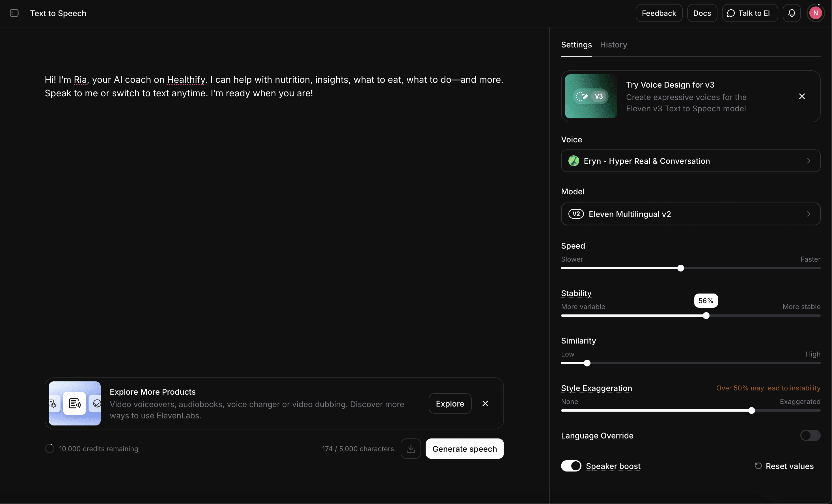Click the Reset values icon
Screen dimensions: 832x504
pyautogui.click(x=758, y=466)
